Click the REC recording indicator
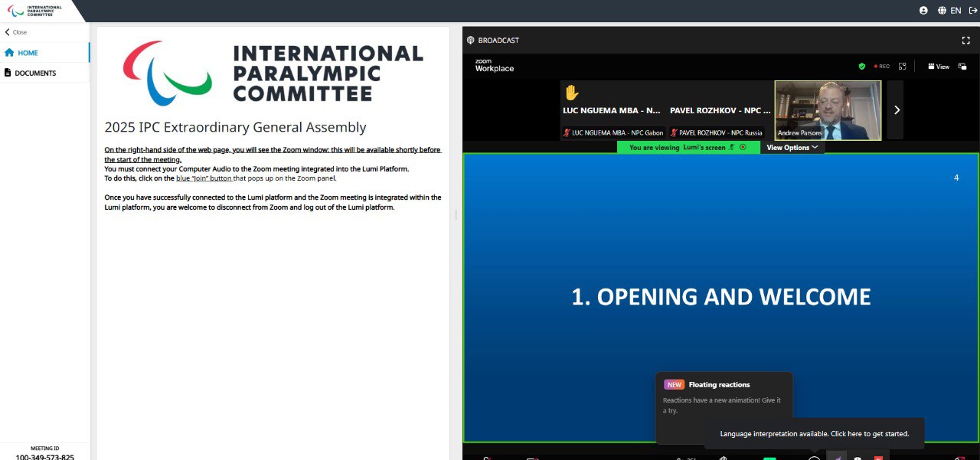The height and width of the screenshot is (460, 980). (882, 67)
